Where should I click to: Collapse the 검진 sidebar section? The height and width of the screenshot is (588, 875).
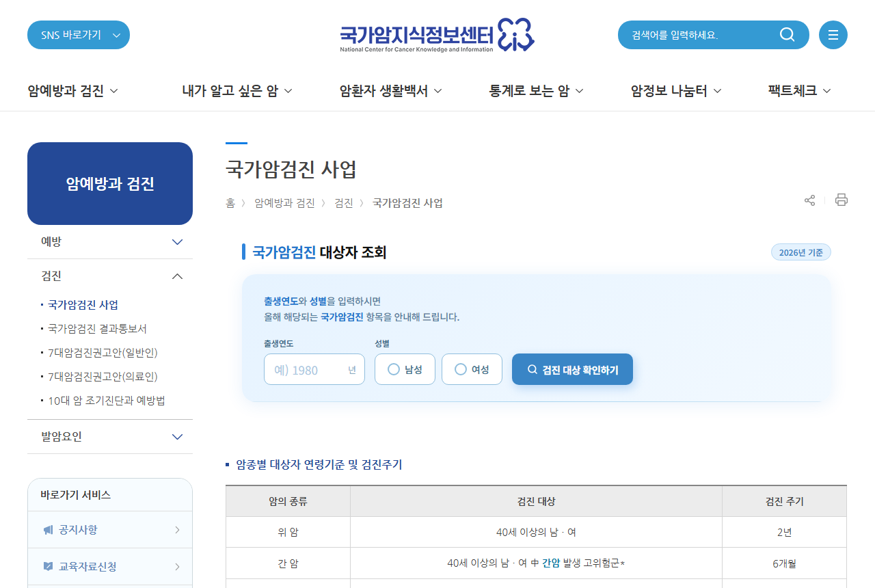click(110, 276)
